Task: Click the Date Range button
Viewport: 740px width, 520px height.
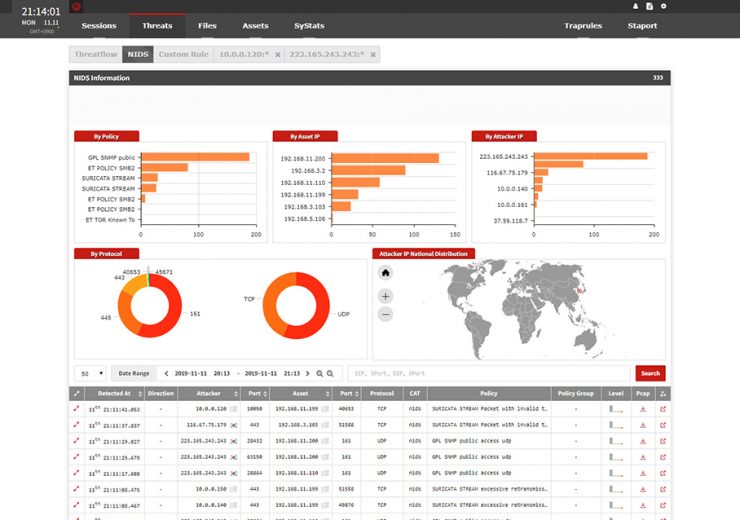Action: coord(133,373)
